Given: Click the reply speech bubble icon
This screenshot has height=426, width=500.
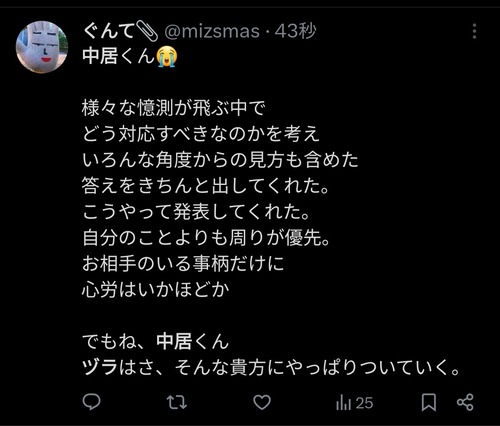Looking at the screenshot, I should tap(91, 402).
